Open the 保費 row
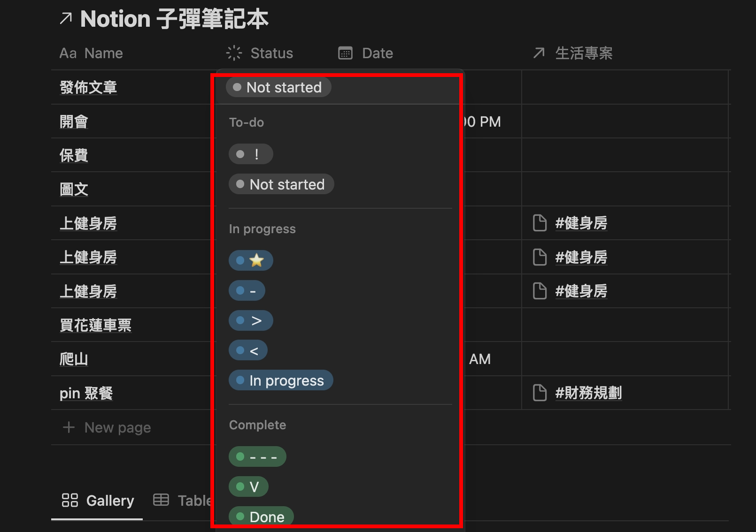756x532 pixels. click(x=74, y=155)
